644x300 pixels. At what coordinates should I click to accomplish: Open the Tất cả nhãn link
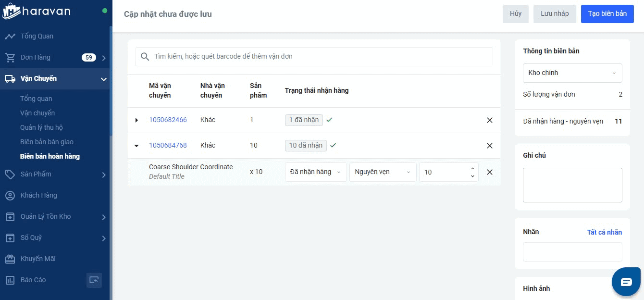click(x=604, y=232)
